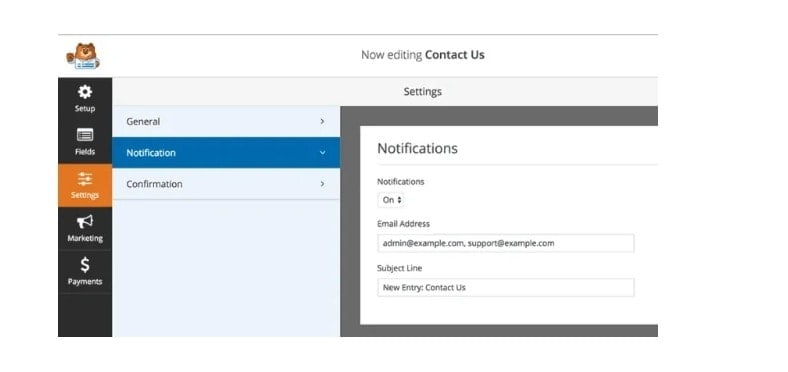This screenshot has height=372, width=788.
Task: Click the Subject Line input field
Action: coord(506,288)
